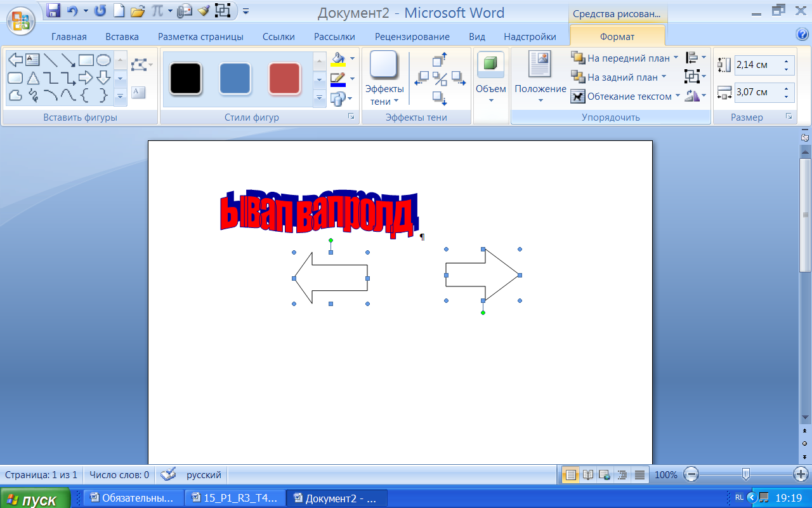Select the down arrow shape in gallery

(103, 78)
